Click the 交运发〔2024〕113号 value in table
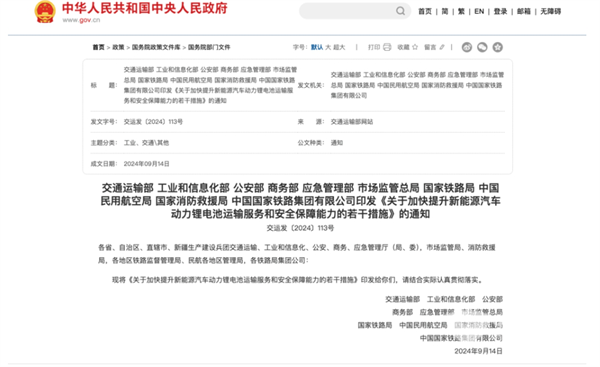The image size is (600, 367). (x=153, y=122)
